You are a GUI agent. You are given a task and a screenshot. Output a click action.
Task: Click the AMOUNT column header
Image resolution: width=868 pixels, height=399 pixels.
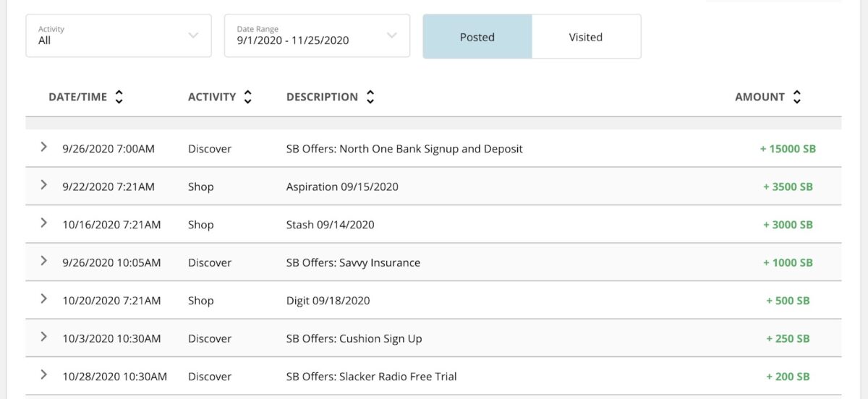[759, 97]
